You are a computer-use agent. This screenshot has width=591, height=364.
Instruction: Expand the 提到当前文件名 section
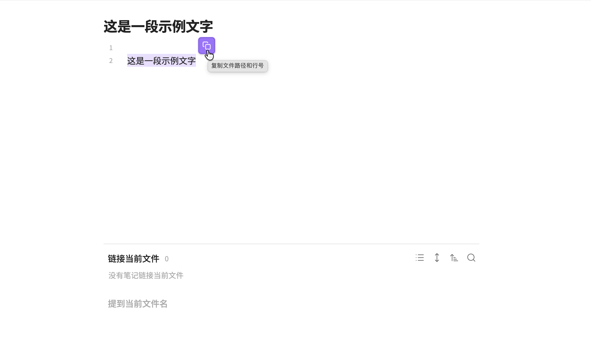tap(138, 304)
